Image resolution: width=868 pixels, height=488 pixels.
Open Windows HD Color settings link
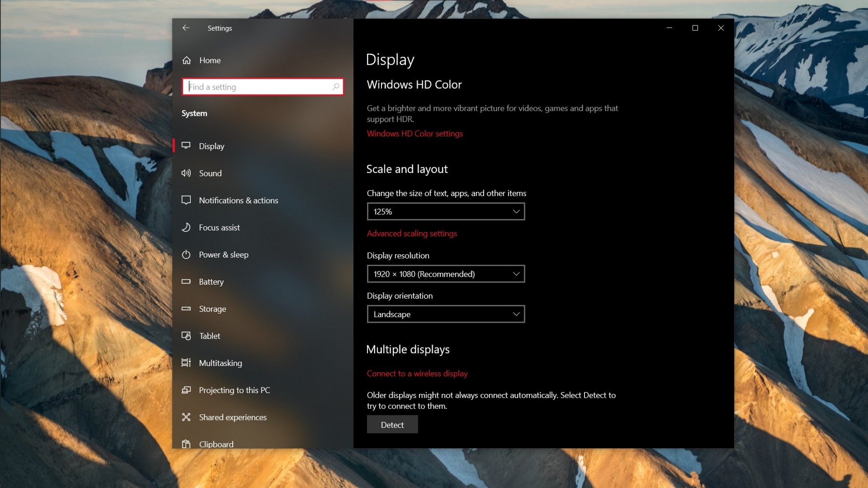click(415, 133)
